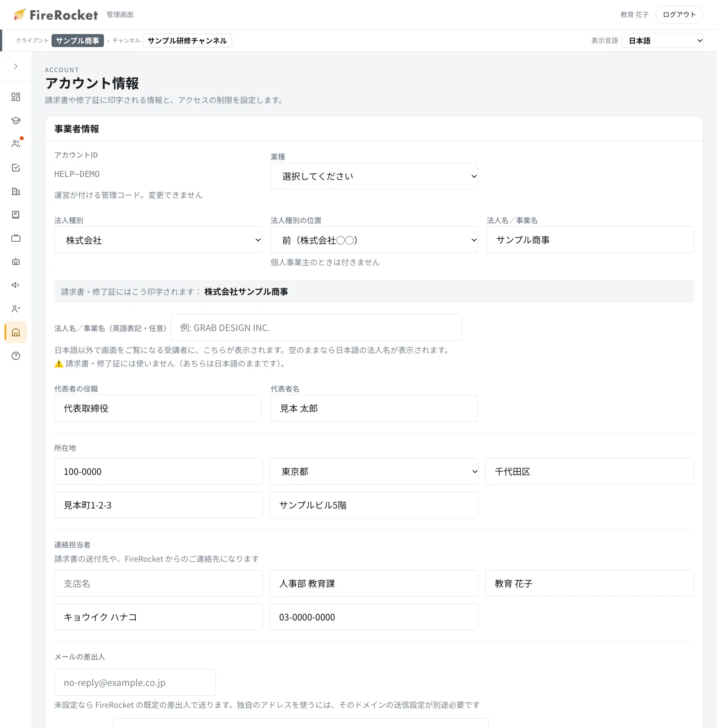717x728 pixels.
Task: Click the メールの差出人 email field
Action: 135,682
